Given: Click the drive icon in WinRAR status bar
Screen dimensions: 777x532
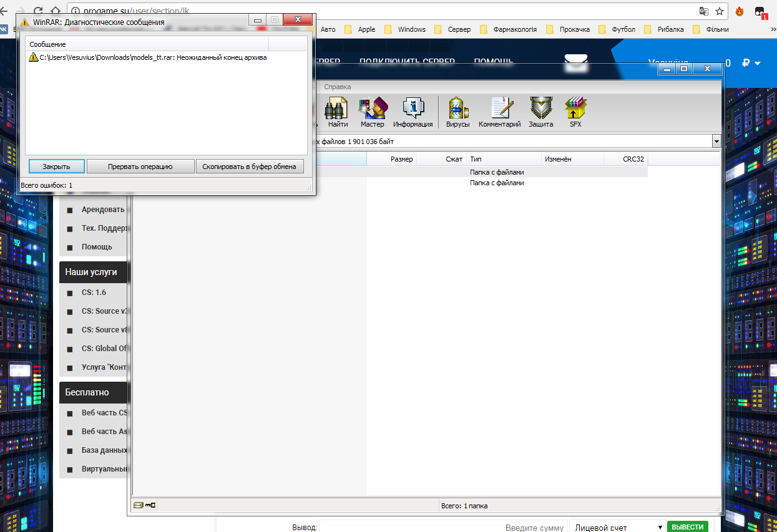Looking at the screenshot, I should click(139, 505).
